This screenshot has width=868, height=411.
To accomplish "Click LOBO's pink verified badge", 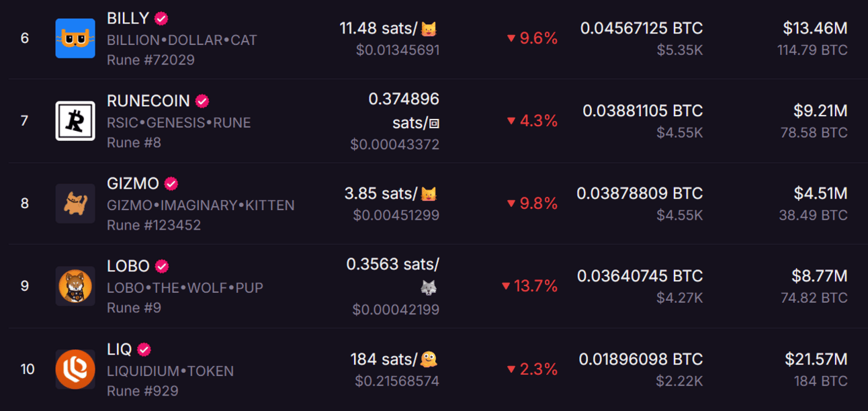I will pyautogui.click(x=162, y=266).
